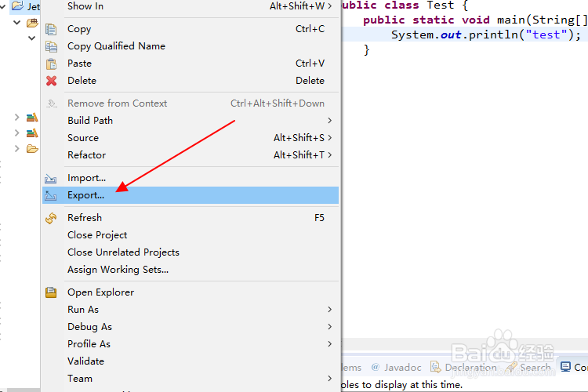Expand second library tree node chevron
This screenshot has height=392, width=588.
click(17, 132)
